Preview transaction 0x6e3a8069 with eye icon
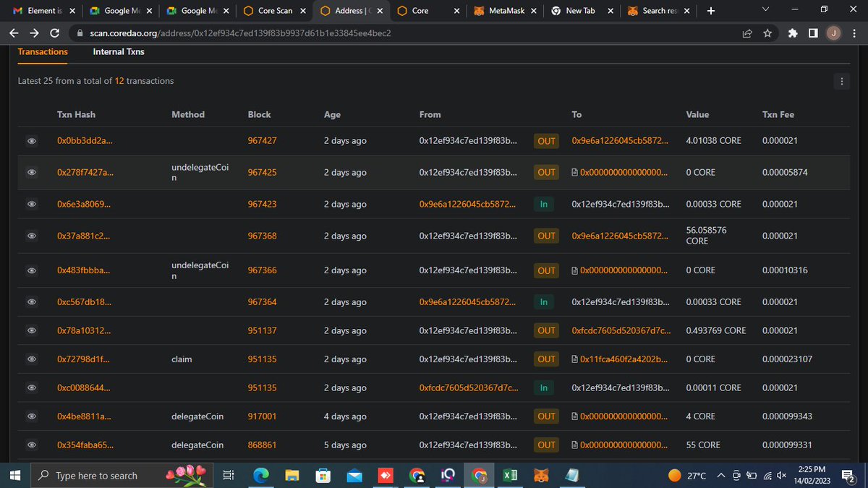 point(32,205)
